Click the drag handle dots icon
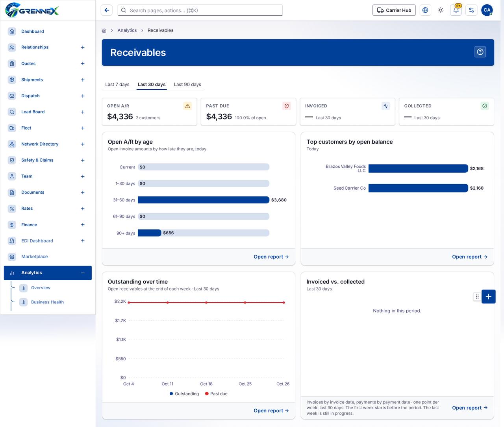 477,296
